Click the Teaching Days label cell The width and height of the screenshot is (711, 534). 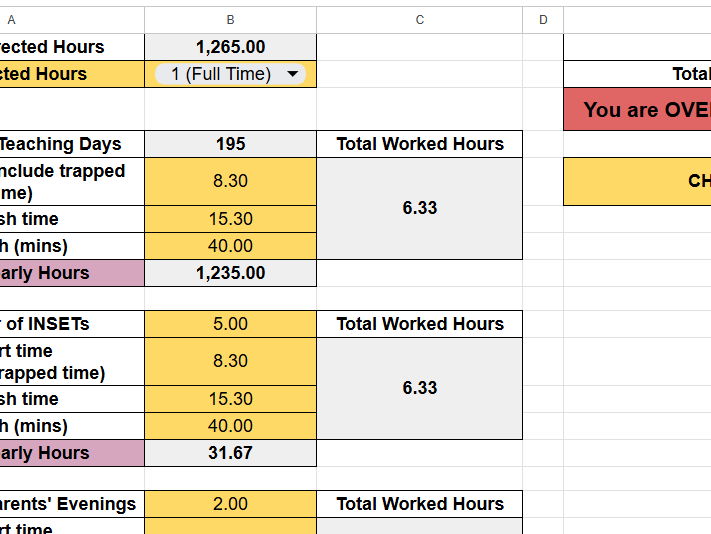72,144
